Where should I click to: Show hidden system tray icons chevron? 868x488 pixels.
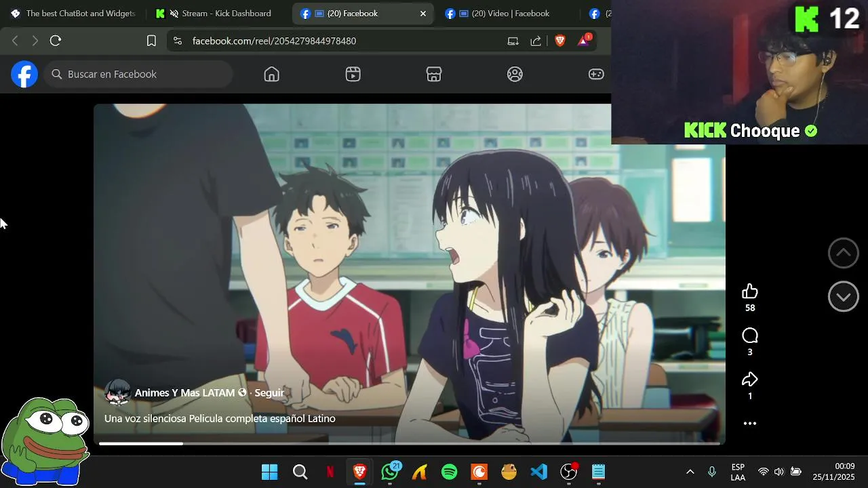coord(690,472)
